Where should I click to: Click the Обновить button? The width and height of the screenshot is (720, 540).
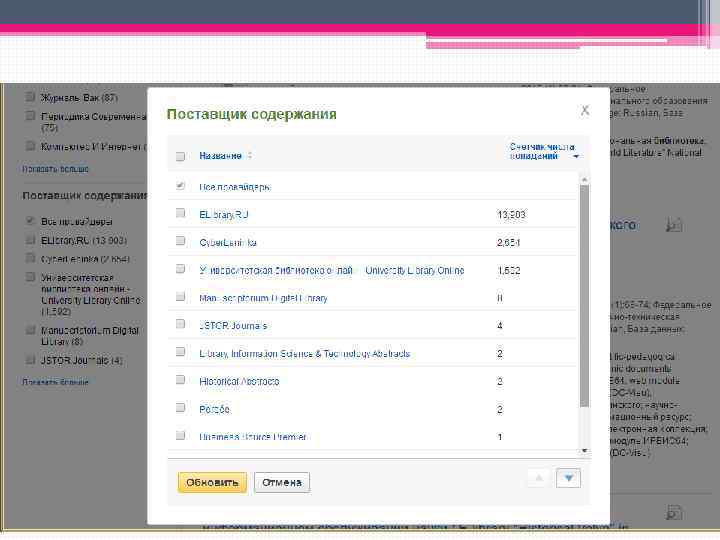[212, 483]
